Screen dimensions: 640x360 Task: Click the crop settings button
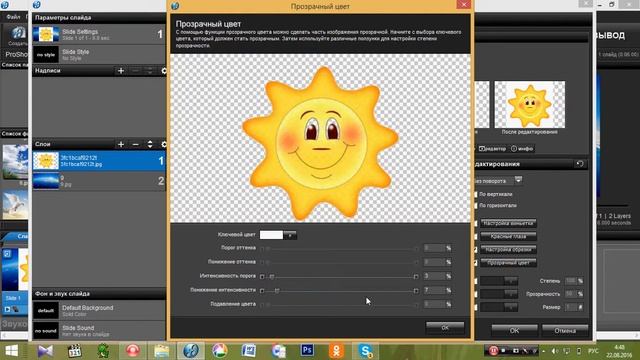pyautogui.click(x=508, y=249)
